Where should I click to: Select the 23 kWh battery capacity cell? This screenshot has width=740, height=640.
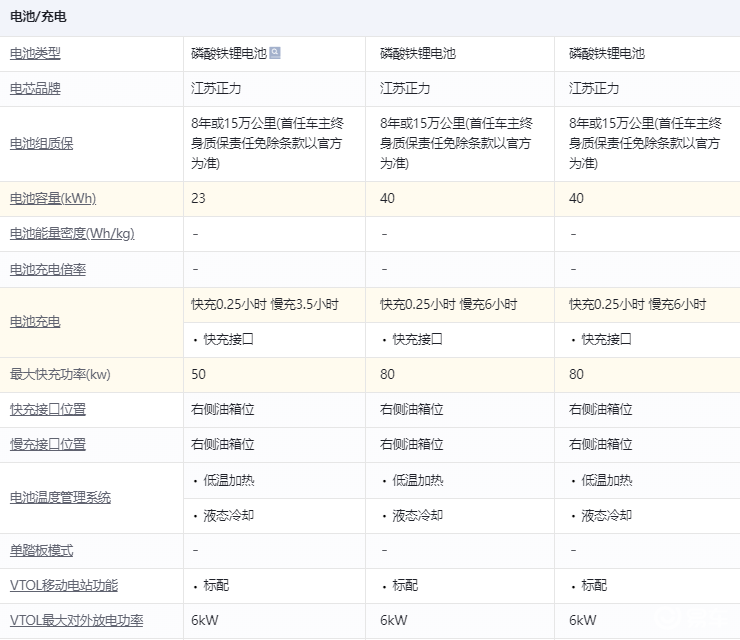point(198,198)
